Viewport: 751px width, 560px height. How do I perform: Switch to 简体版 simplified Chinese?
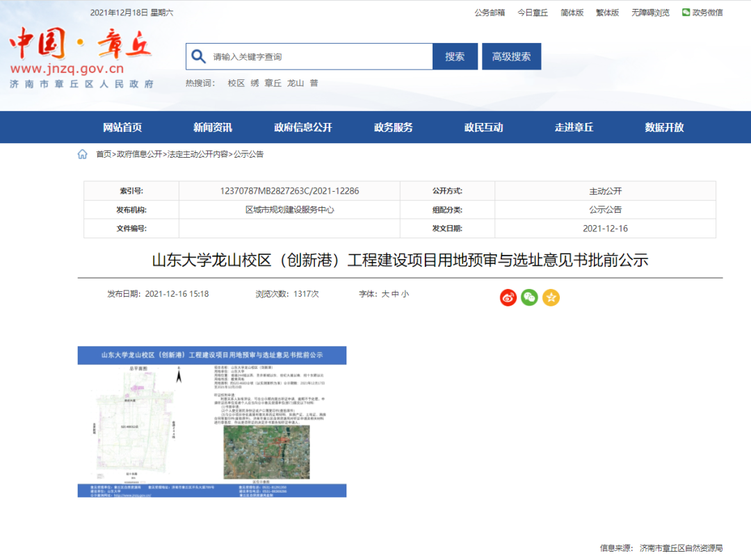pyautogui.click(x=572, y=13)
